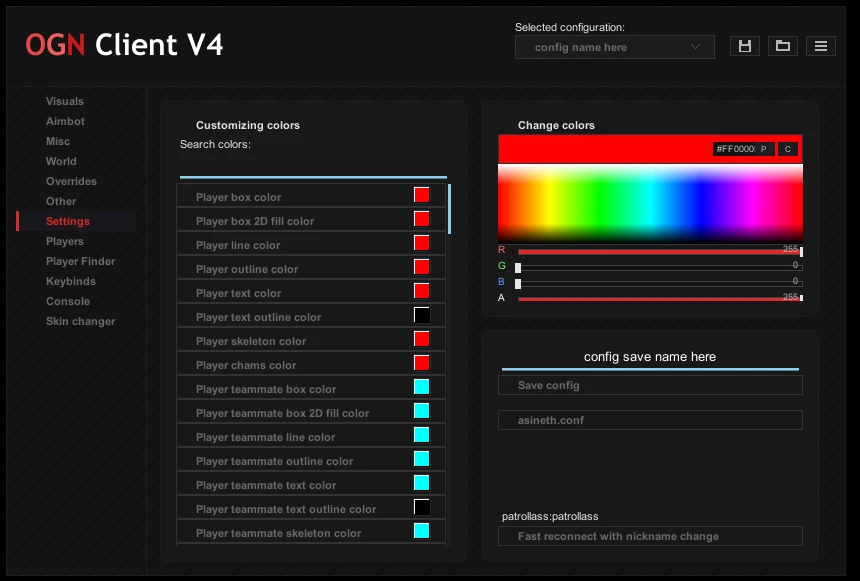Select the Player box color row label
Viewport: 860px width, 581px height.
(239, 197)
